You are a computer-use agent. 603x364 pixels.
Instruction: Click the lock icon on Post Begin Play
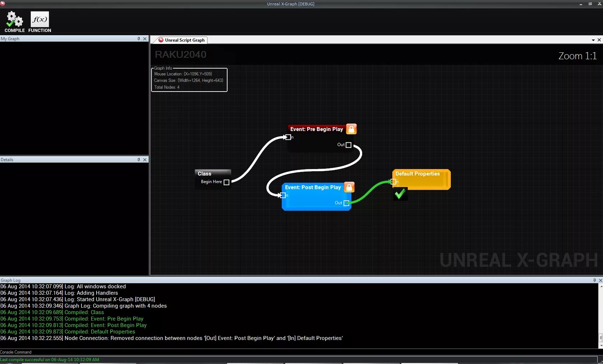coord(349,187)
